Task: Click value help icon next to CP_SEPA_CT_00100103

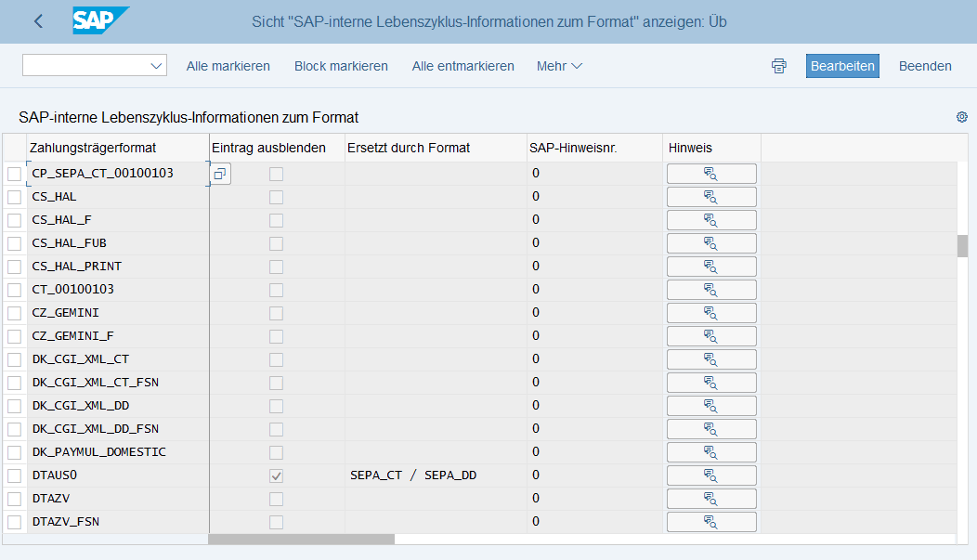Action: coord(220,174)
